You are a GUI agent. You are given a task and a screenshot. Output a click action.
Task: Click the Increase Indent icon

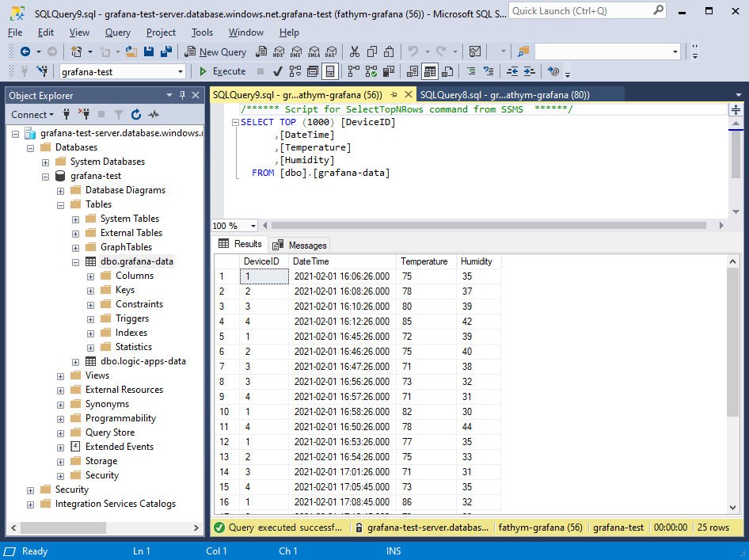coord(529,71)
